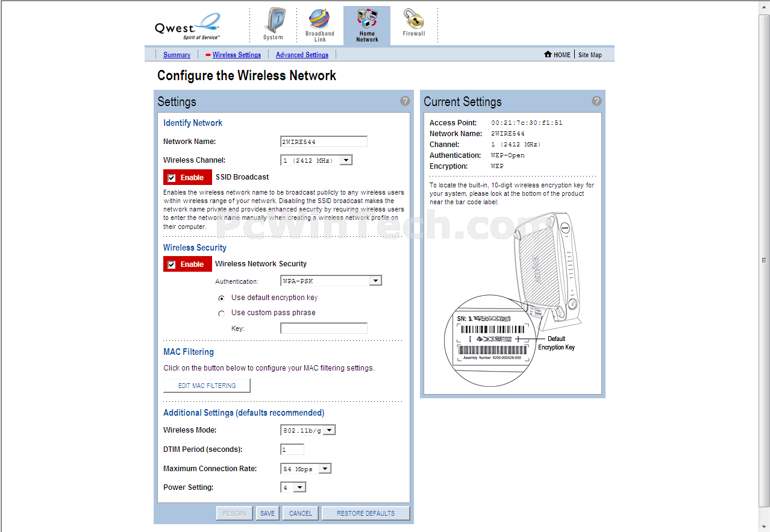Click the router illustration image
770x532 pixels.
pyautogui.click(x=513, y=298)
